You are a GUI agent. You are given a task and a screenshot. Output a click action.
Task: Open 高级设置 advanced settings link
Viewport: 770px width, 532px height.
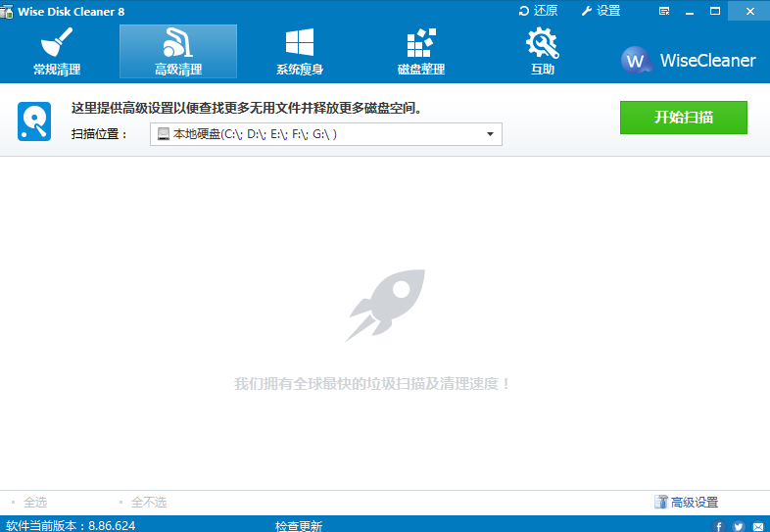click(x=686, y=502)
